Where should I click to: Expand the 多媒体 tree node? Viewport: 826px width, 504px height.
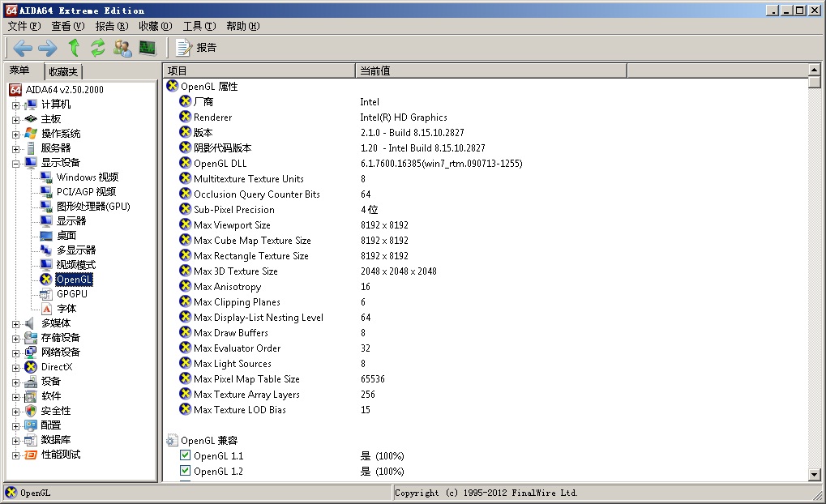coord(15,324)
